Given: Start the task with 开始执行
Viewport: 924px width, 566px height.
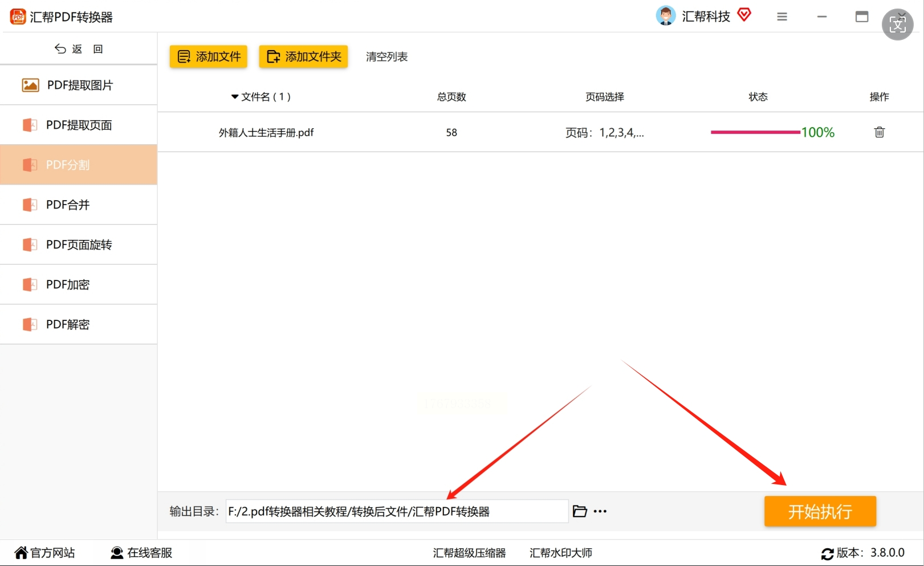Looking at the screenshot, I should (x=820, y=511).
